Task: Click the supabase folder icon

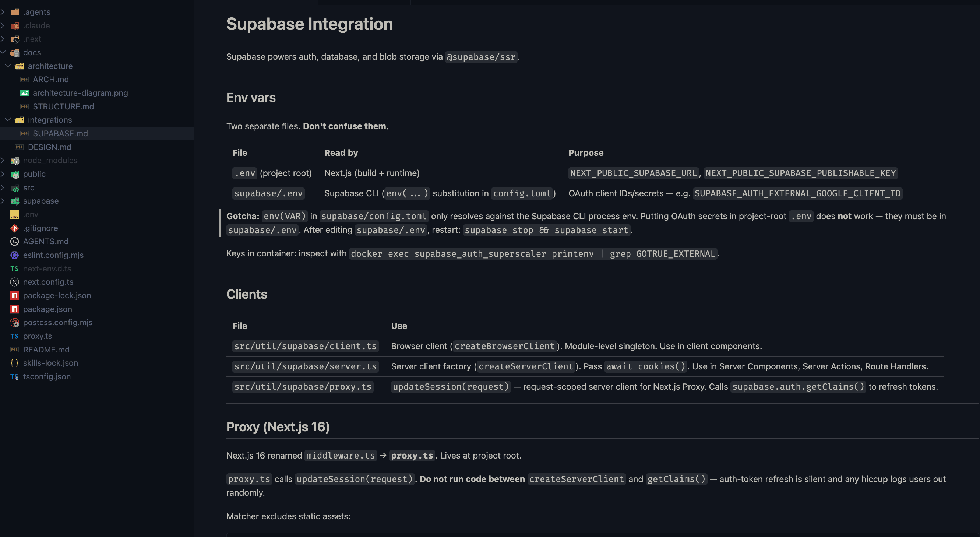Action: (15, 201)
